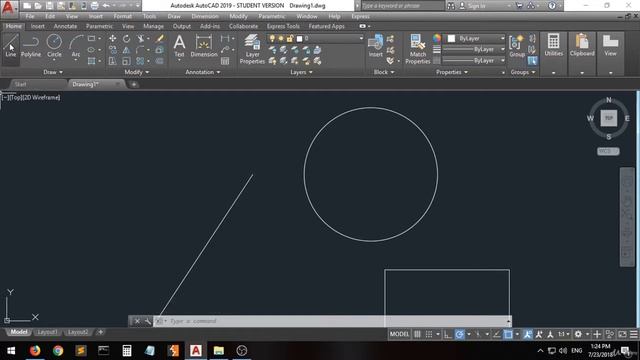This screenshot has width=640, height=360.
Task: Select the Polyline tool
Action: click(31, 46)
